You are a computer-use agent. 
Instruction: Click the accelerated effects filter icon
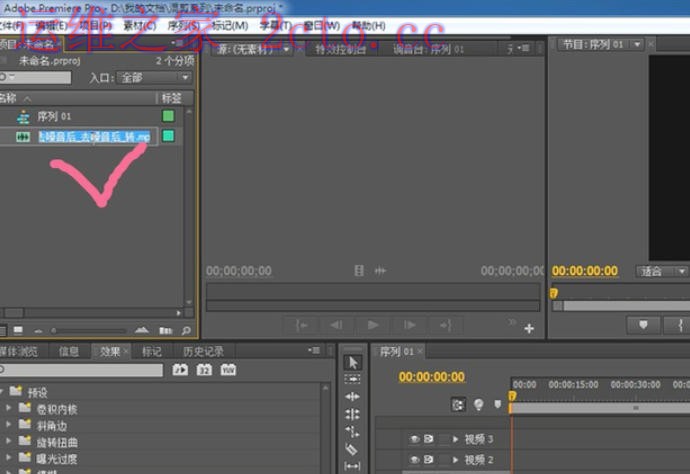(180, 370)
